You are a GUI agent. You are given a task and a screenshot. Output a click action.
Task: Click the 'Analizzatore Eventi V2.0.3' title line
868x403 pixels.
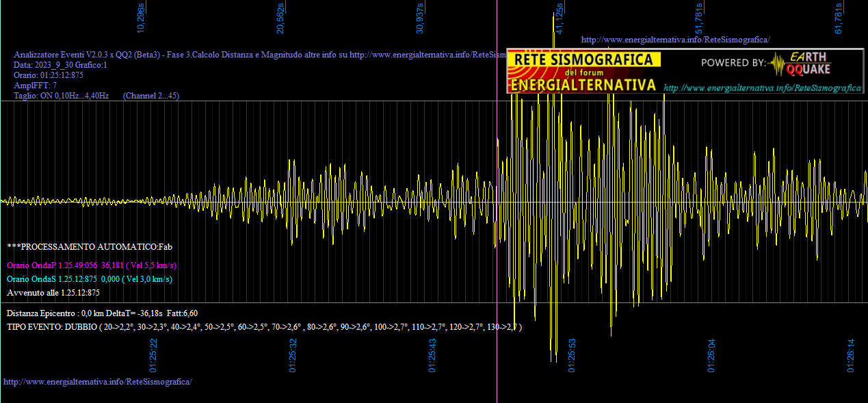[260, 55]
